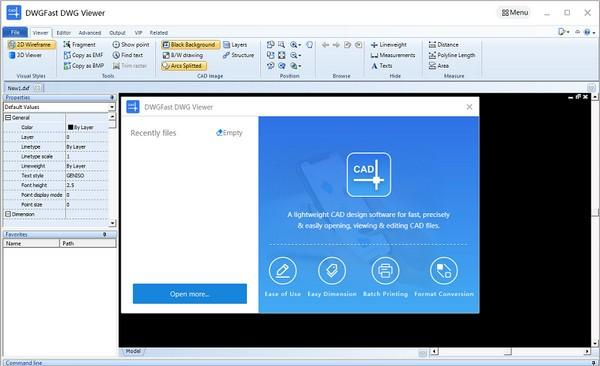
Task: Open the Layers dialog
Action: pos(235,45)
